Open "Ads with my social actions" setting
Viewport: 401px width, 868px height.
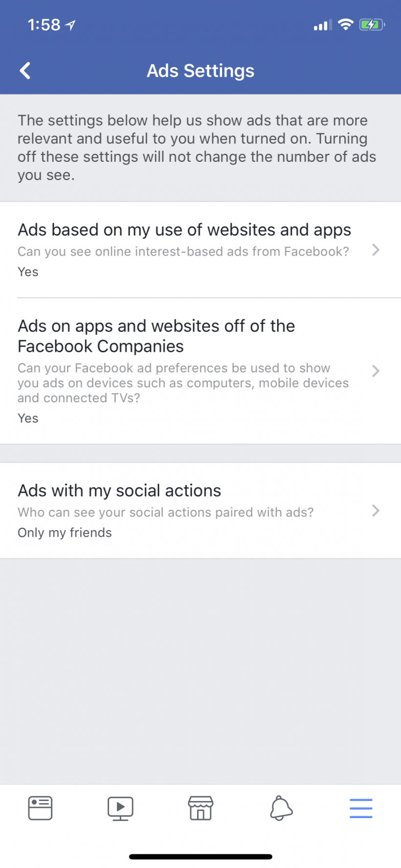tap(119, 491)
